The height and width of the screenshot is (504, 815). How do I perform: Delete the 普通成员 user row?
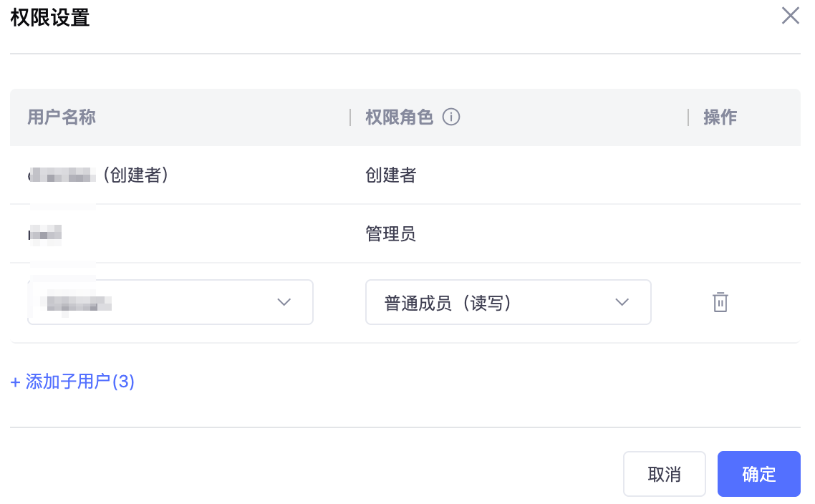click(x=720, y=302)
